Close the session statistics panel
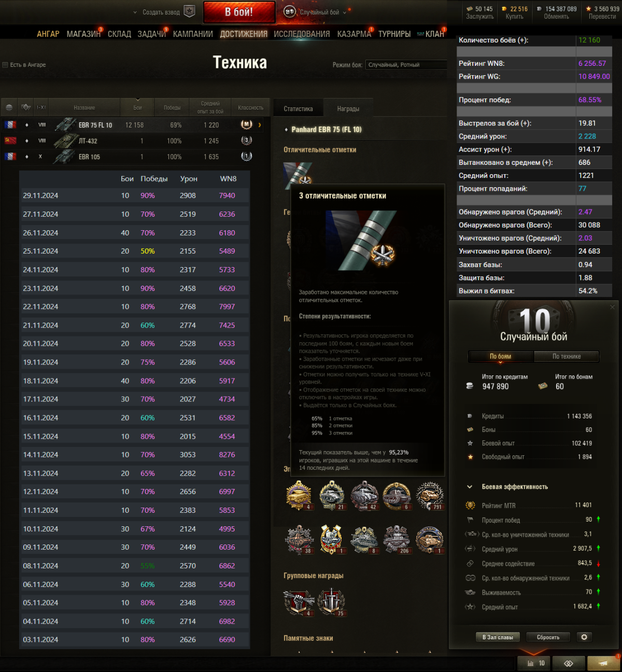This screenshot has height=672, width=622. tap(612, 307)
